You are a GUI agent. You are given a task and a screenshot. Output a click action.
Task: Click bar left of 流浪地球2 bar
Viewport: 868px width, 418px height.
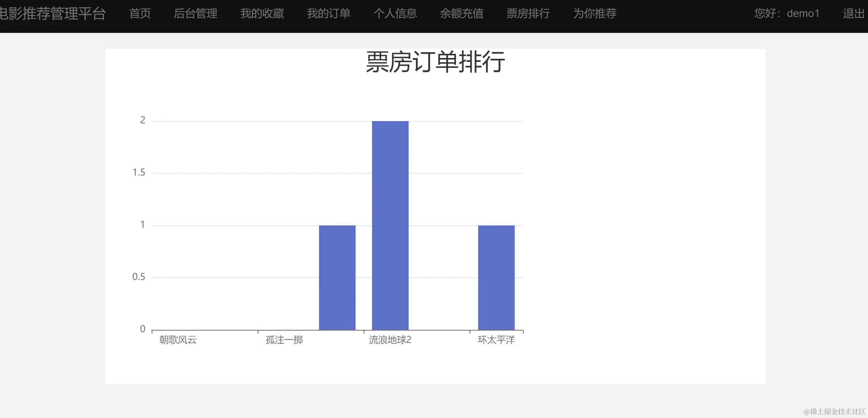pos(337,277)
